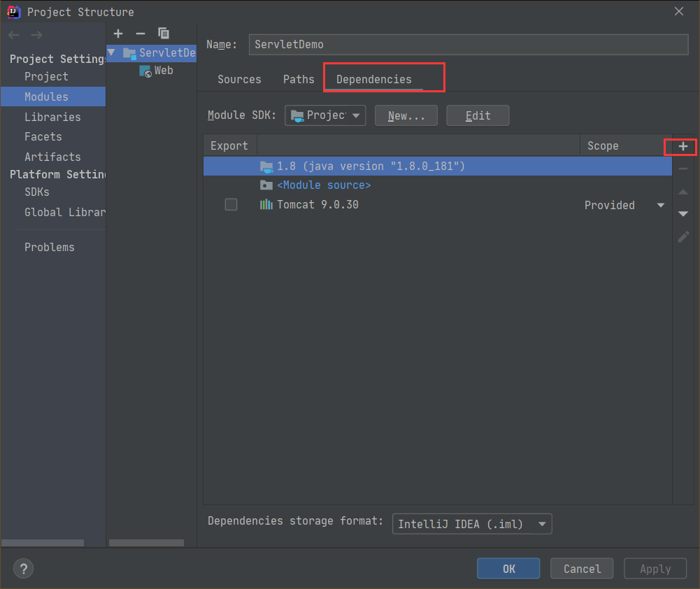
Task: Click the Cancel button
Action: pyautogui.click(x=582, y=569)
